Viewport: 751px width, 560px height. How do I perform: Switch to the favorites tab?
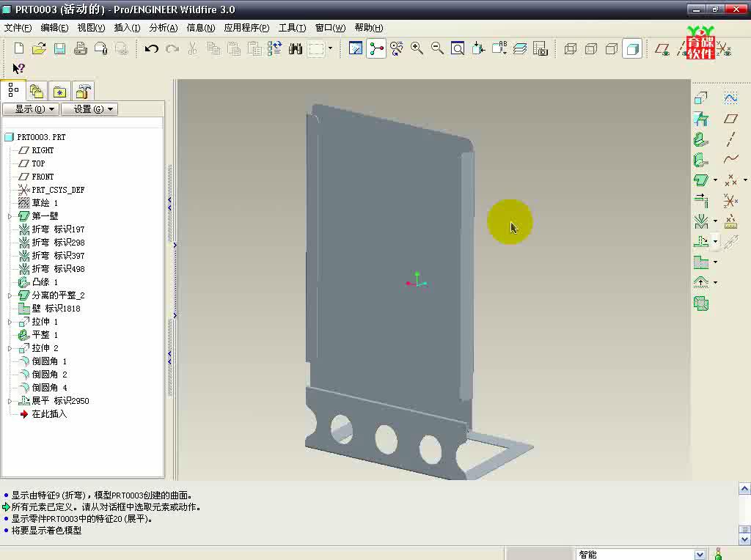[59, 91]
